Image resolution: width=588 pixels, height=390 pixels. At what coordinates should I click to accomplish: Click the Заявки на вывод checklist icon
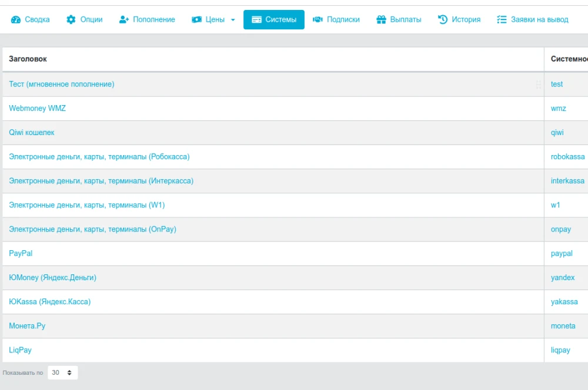pyautogui.click(x=502, y=19)
